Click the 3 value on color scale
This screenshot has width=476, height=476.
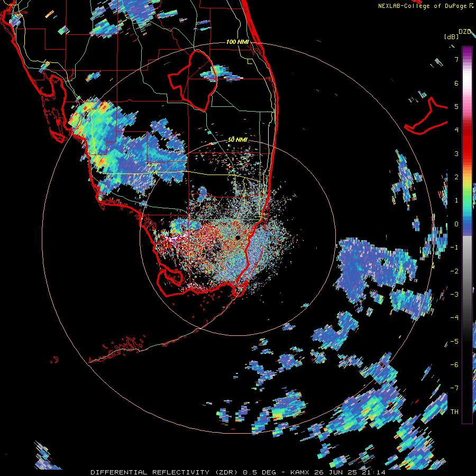tap(456, 153)
